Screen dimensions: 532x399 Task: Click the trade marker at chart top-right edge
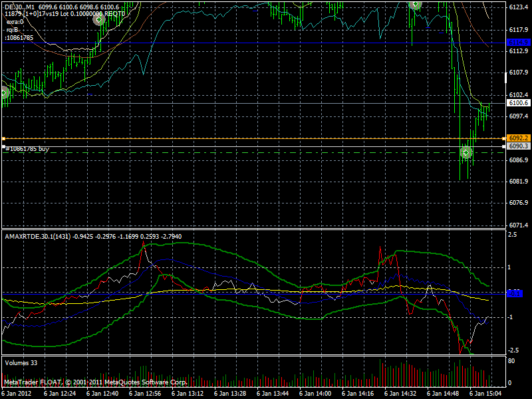(416, 3)
